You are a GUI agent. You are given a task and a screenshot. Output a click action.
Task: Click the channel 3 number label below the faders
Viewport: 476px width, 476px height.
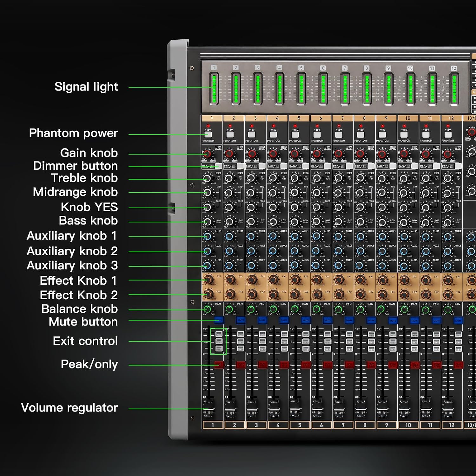pos(256,425)
